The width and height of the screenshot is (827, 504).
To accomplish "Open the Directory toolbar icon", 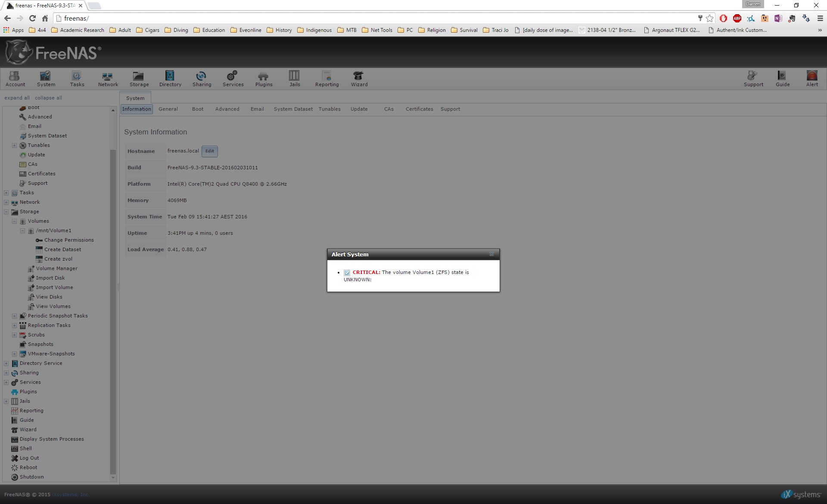I will pos(170,79).
